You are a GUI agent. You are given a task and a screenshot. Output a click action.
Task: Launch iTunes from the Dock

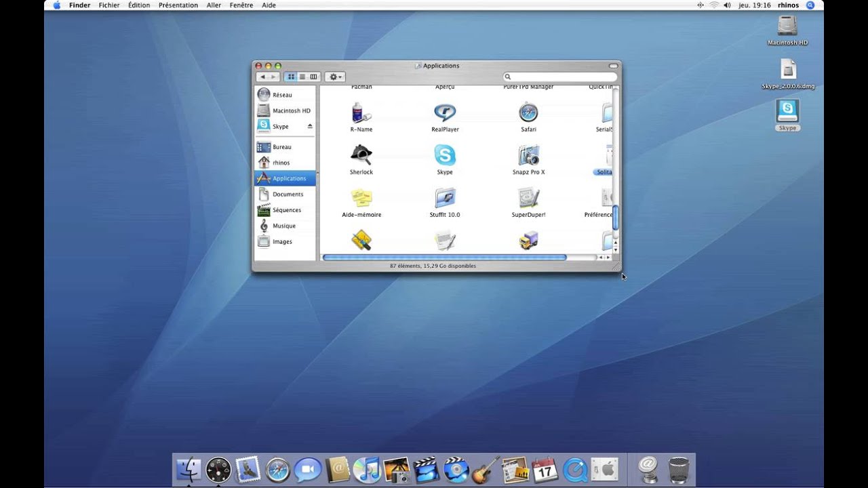[367, 469]
